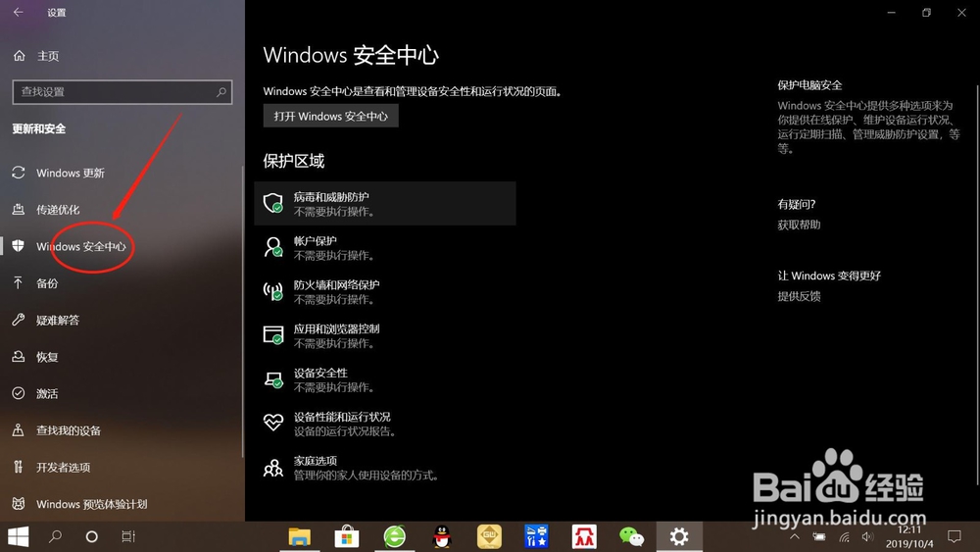Click the volume speaker tray icon

tap(867, 536)
